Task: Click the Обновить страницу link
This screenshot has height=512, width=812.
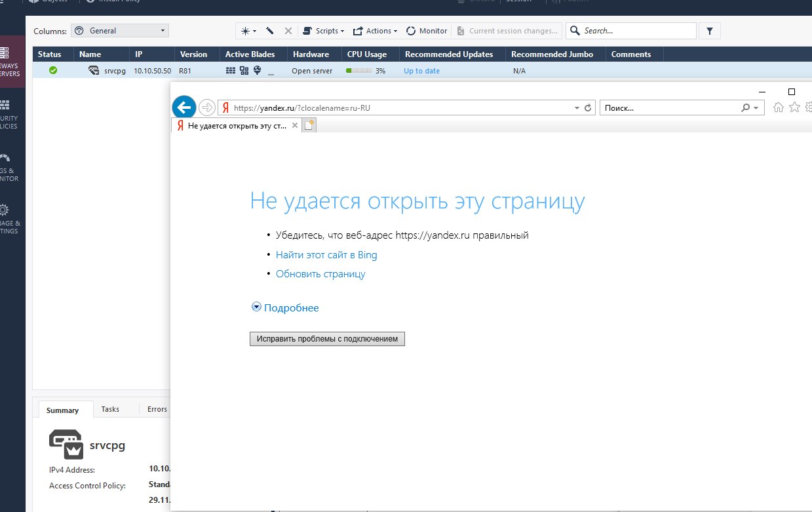Action: [320, 274]
